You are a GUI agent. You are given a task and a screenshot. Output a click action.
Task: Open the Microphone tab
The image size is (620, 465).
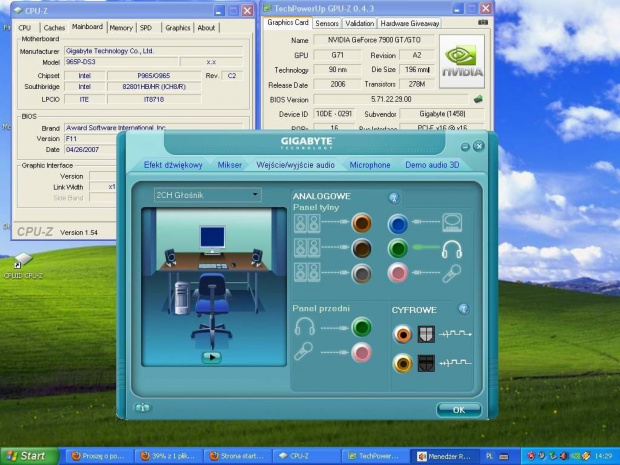370,165
